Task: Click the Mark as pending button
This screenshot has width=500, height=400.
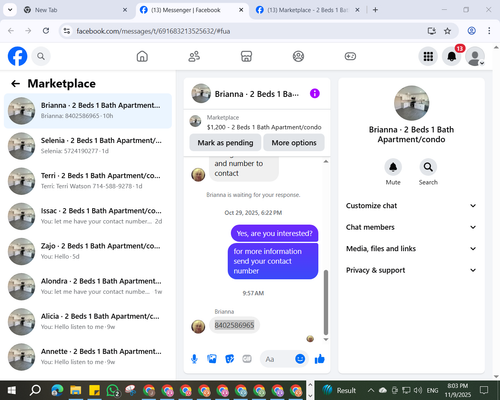Action: [x=225, y=143]
